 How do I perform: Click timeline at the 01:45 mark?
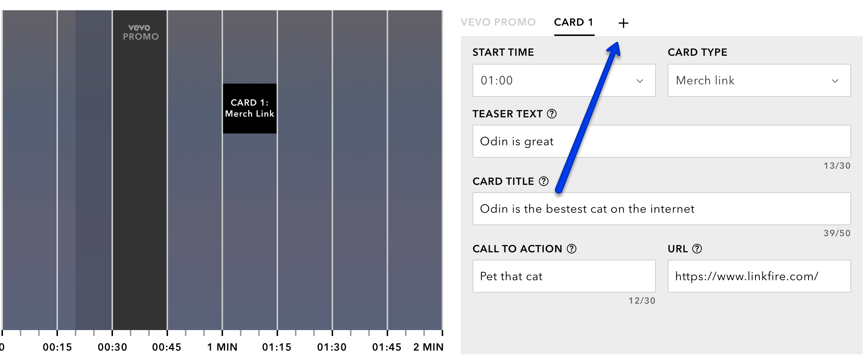(x=387, y=333)
